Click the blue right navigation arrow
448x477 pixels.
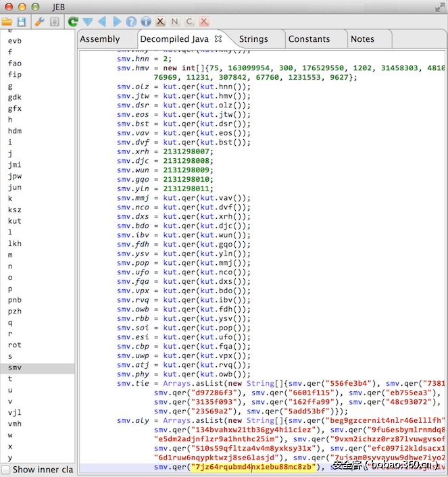pyautogui.click(x=117, y=22)
